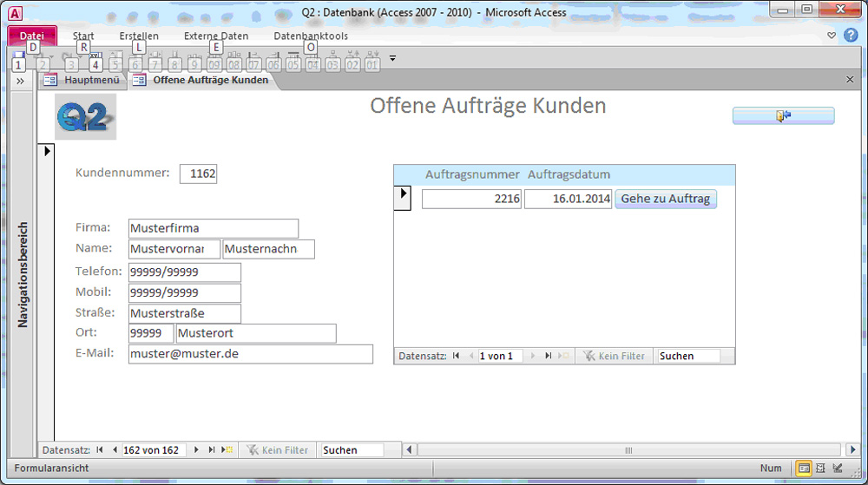Switch to Form view via status bar icon
The image size is (868, 485).
(804, 469)
